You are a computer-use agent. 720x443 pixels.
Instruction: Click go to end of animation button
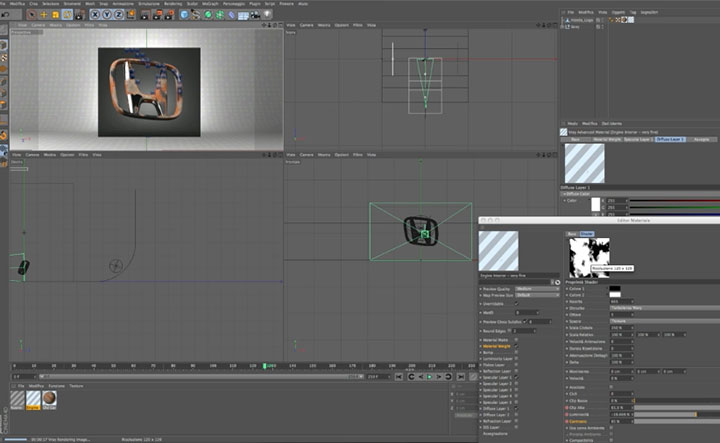point(461,377)
